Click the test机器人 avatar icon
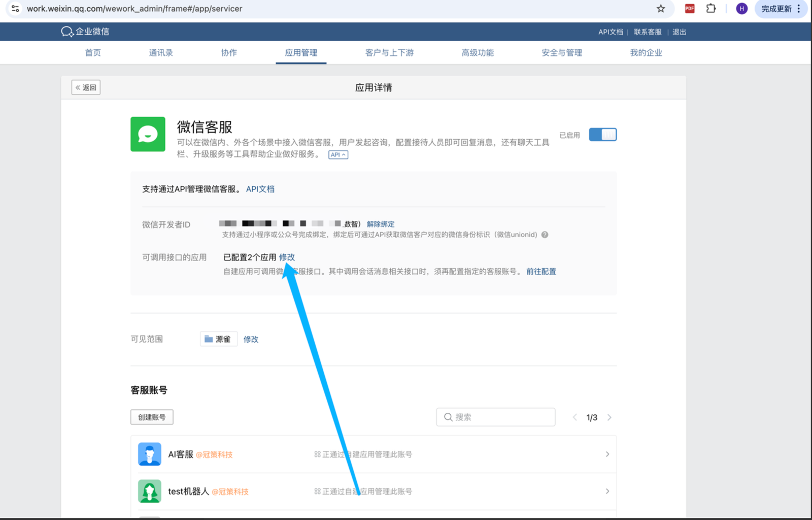Screen dimensions: 812x520 tap(150, 491)
